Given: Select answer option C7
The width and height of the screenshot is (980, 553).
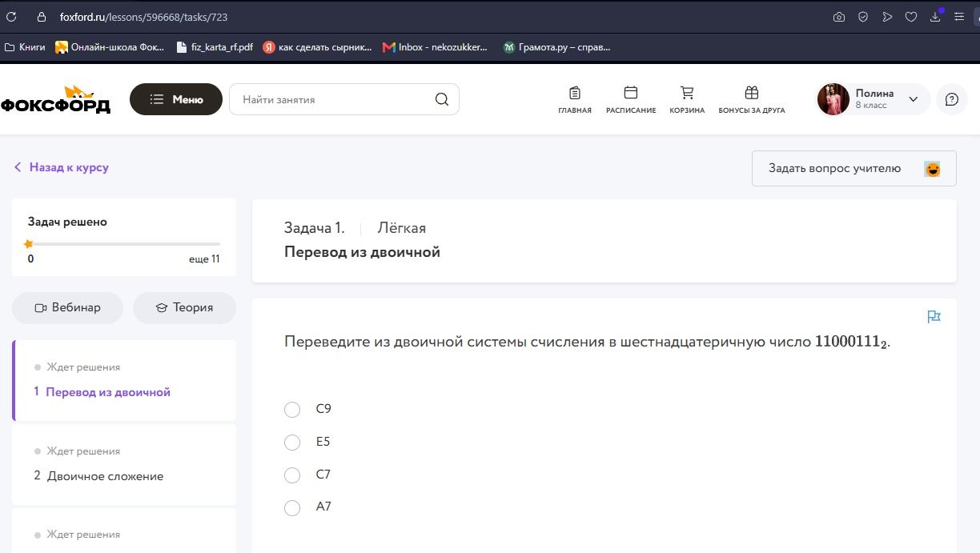Looking at the screenshot, I should coord(292,475).
